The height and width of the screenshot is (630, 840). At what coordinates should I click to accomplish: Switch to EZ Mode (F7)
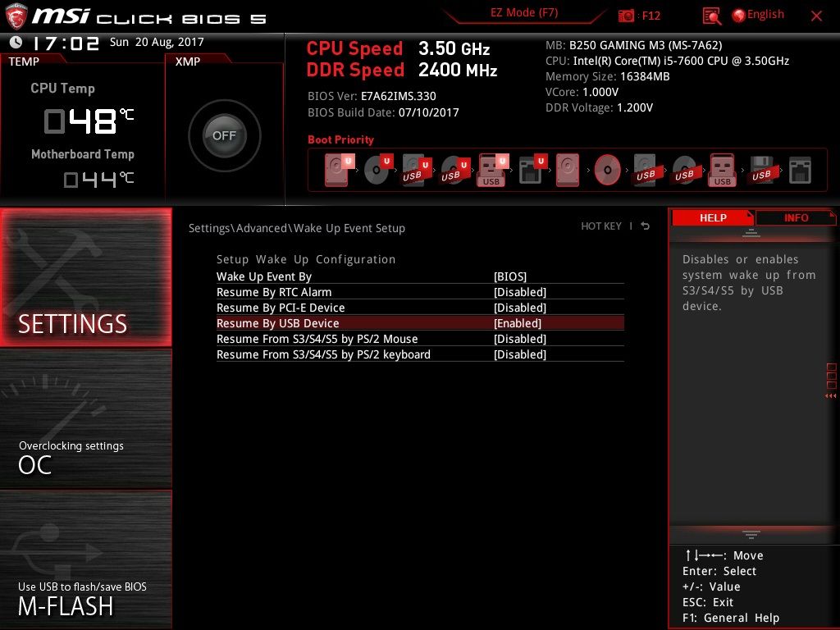[x=524, y=12]
